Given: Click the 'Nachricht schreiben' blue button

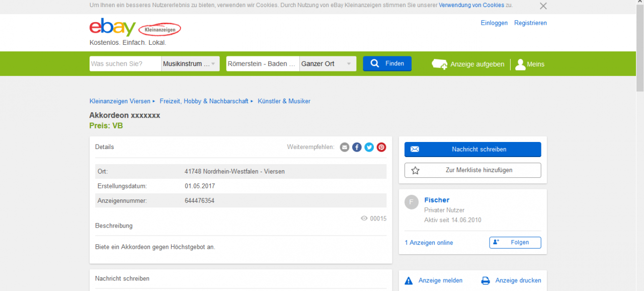Looking at the screenshot, I should pos(473,150).
